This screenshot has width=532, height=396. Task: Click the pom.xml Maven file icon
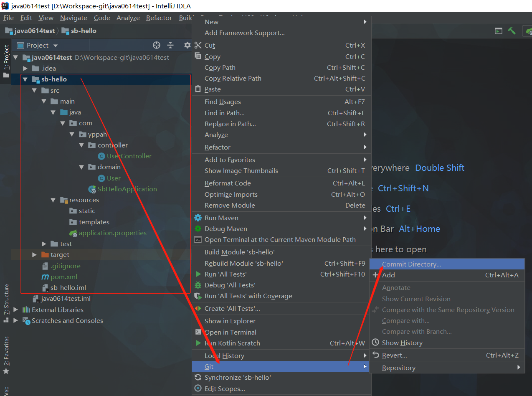(45, 277)
